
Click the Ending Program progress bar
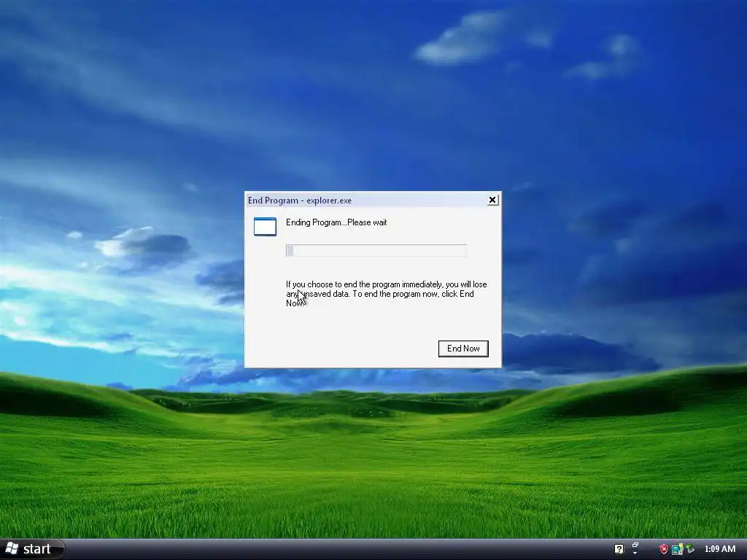tap(376, 251)
